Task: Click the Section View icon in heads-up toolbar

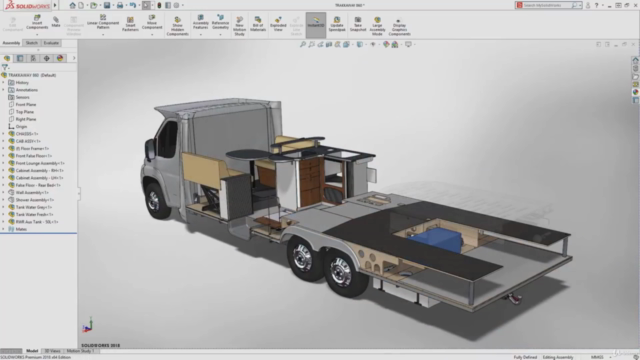Action: pyautogui.click(x=329, y=44)
